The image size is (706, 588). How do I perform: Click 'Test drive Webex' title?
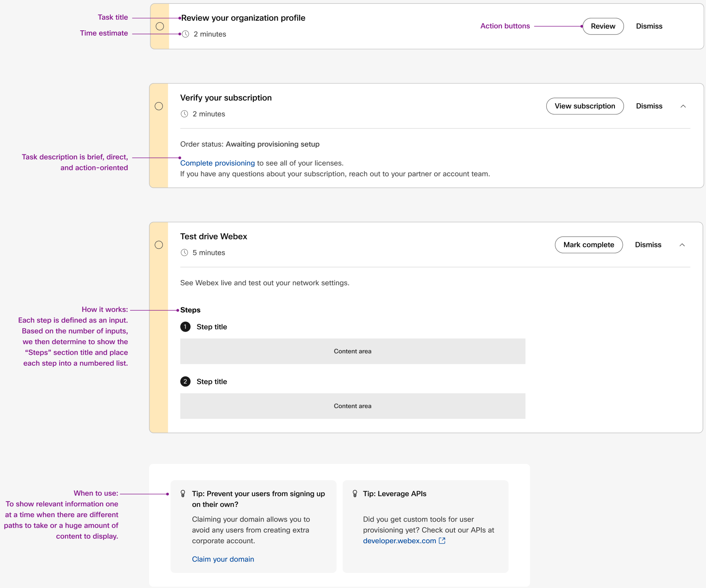214,237
